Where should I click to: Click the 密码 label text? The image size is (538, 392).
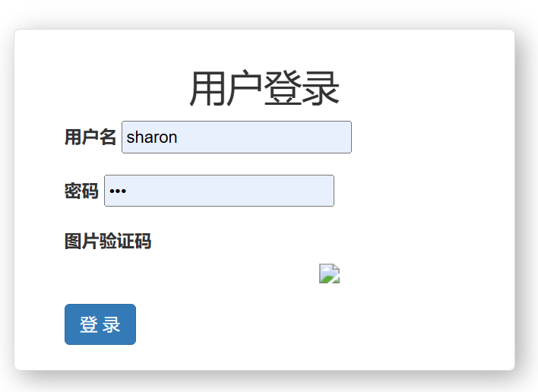[x=81, y=191]
